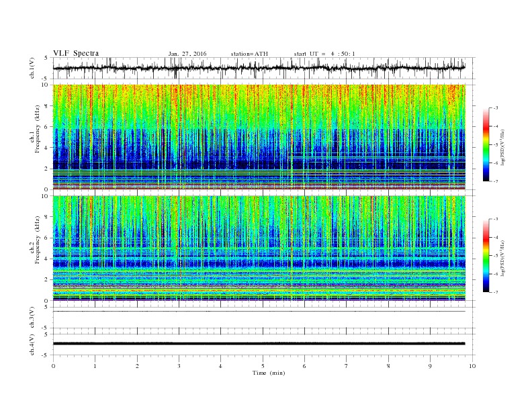Click the "ch.4(V)" axis label
This screenshot has width=532, height=411.
coord(32,345)
